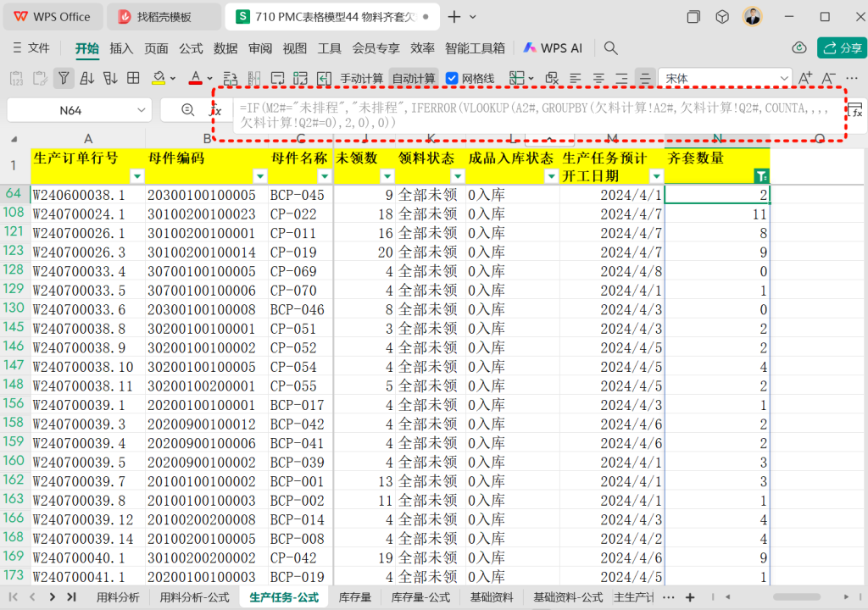The width and height of the screenshot is (868, 610).
Task: Switch to 自动计算 automatic calculation
Action: click(413, 79)
